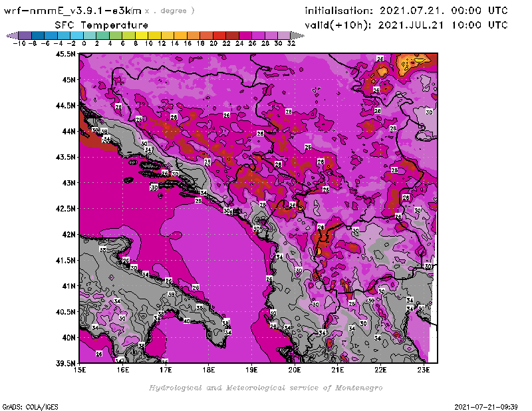Click the 15E longitude label

click(x=80, y=370)
